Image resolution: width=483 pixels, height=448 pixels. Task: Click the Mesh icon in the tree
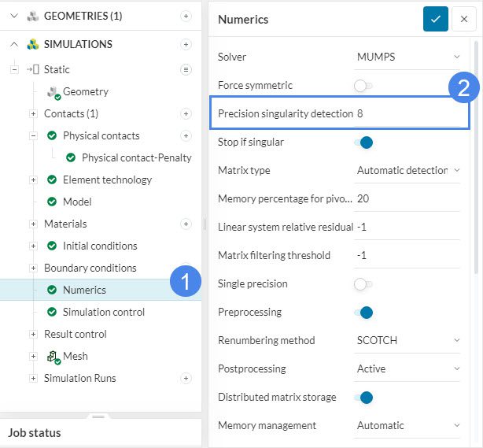[x=53, y=357]
